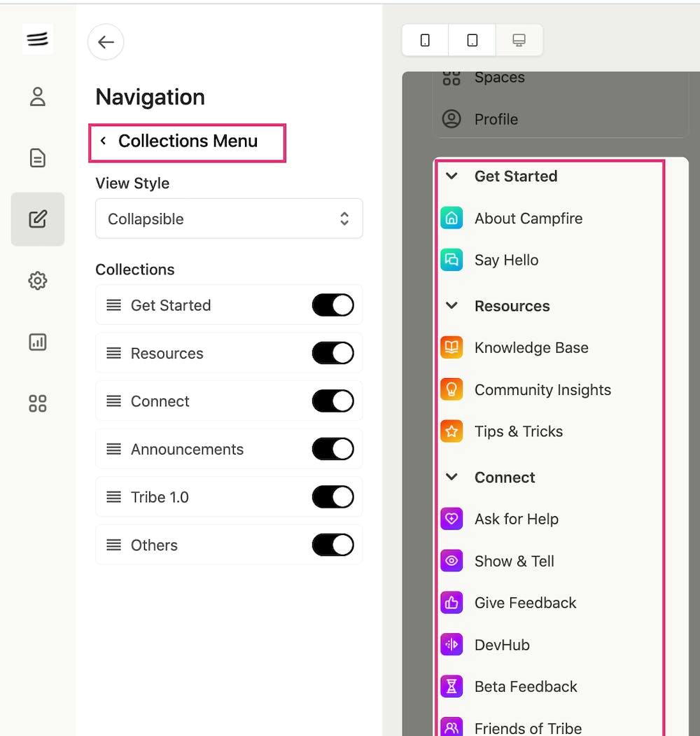Click the Ask for Help space icon
The width and height of the screenshot is (700, 736).
[451, 519]
